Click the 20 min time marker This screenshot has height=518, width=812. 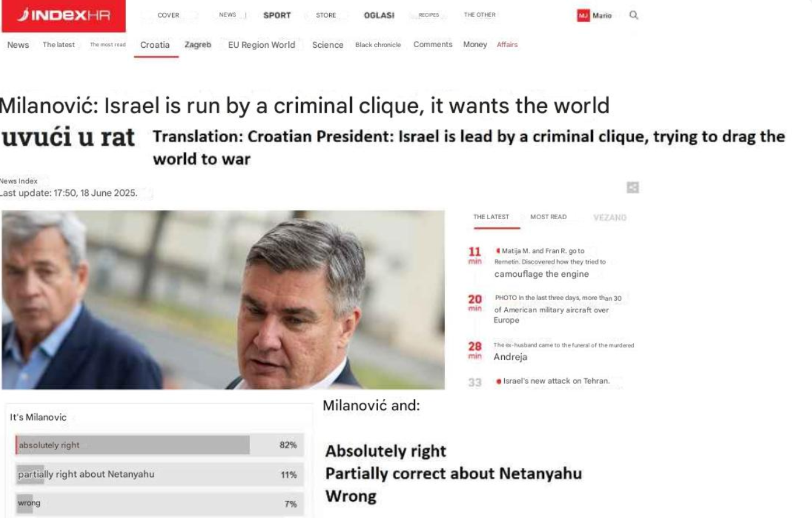coord(475,302)
